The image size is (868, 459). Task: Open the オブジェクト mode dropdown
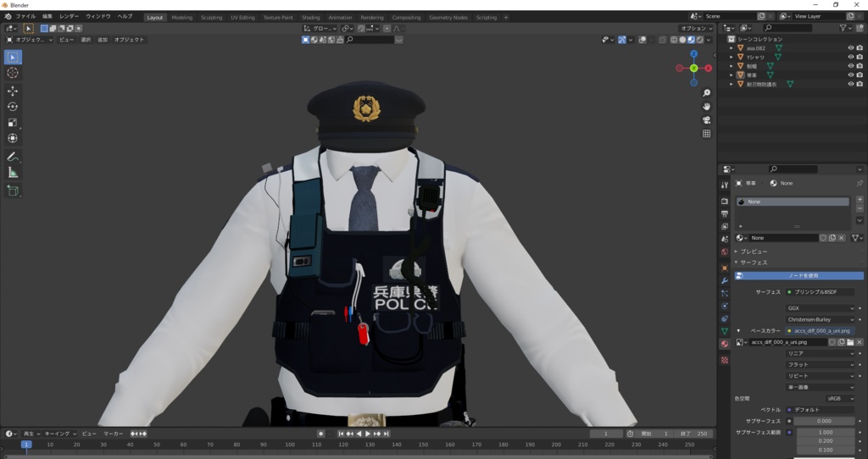pyautogui.click(x=30, y=40)
